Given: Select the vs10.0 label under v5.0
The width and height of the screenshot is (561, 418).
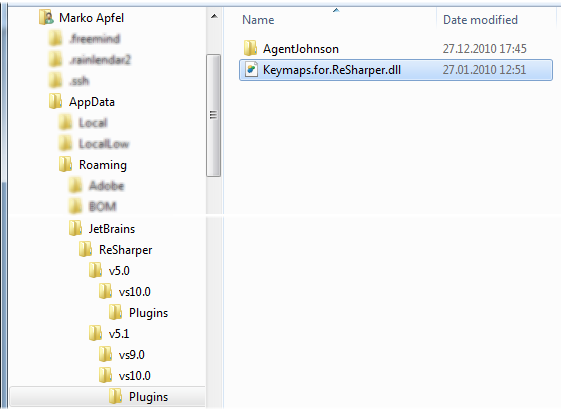Looking at the screenshot, I should click(135, 292).
